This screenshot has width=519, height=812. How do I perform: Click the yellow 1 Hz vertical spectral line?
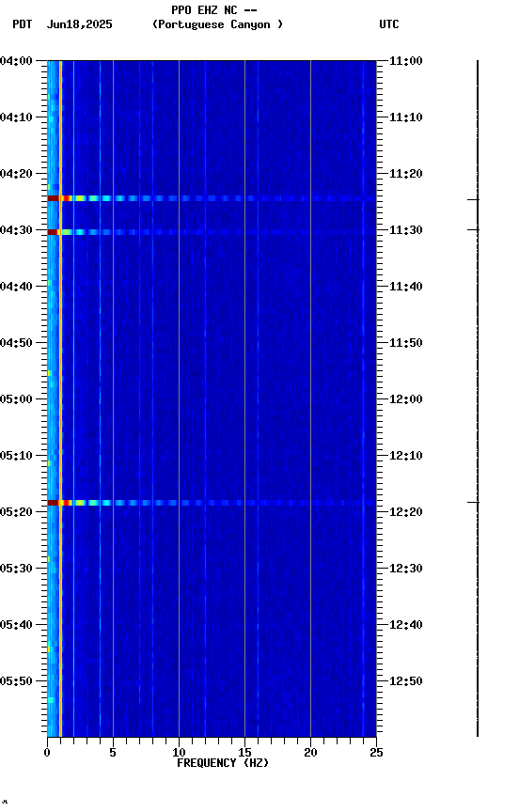coord(60,398)
